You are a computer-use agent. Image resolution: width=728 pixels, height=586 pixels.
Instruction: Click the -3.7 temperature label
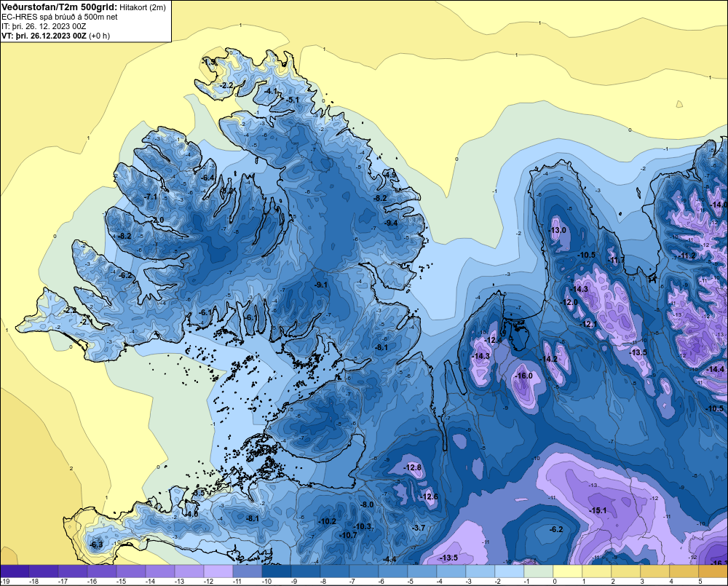tap(419, 528)
